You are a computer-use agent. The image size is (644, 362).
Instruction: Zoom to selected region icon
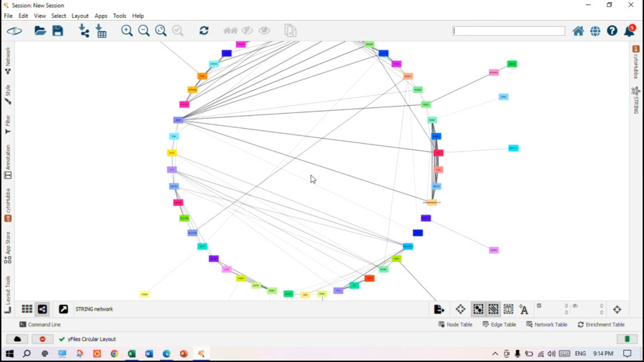pyautogui.click(x=178, y=31)
